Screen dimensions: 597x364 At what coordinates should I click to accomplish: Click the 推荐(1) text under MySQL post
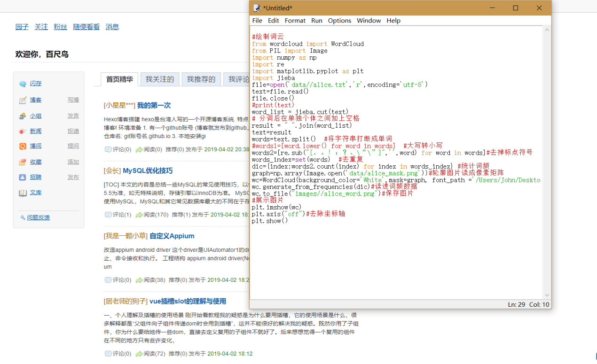pyautogui.click(x=181, y=215)
